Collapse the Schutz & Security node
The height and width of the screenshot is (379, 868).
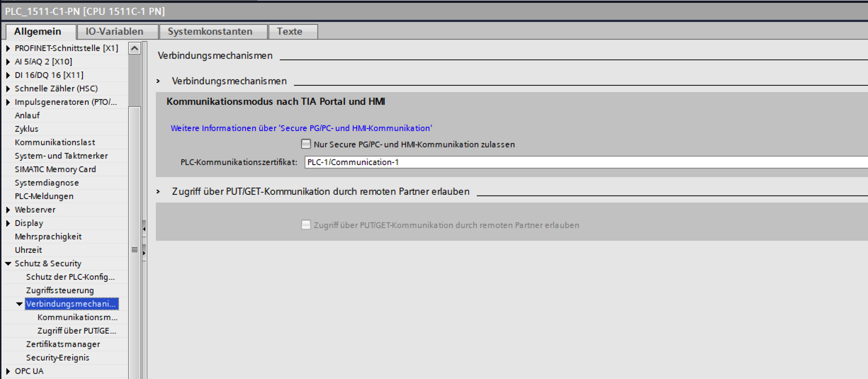pyautogui.click(x=9, y=264)
